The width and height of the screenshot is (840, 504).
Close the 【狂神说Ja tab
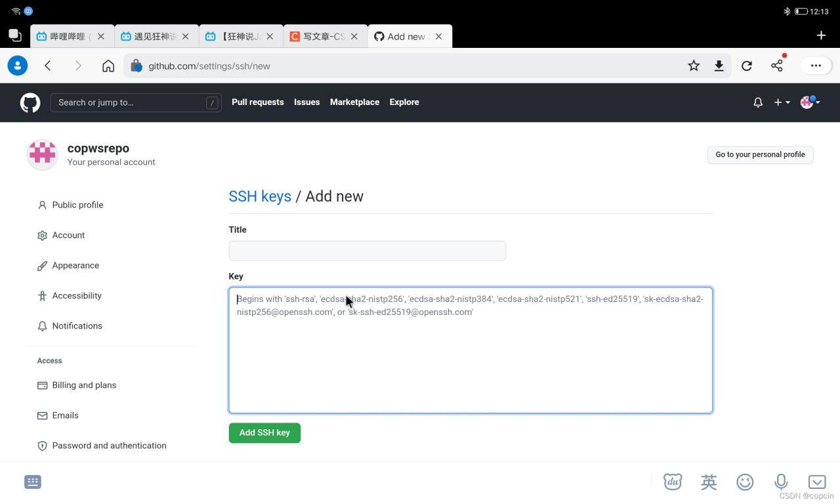point(270,37)
